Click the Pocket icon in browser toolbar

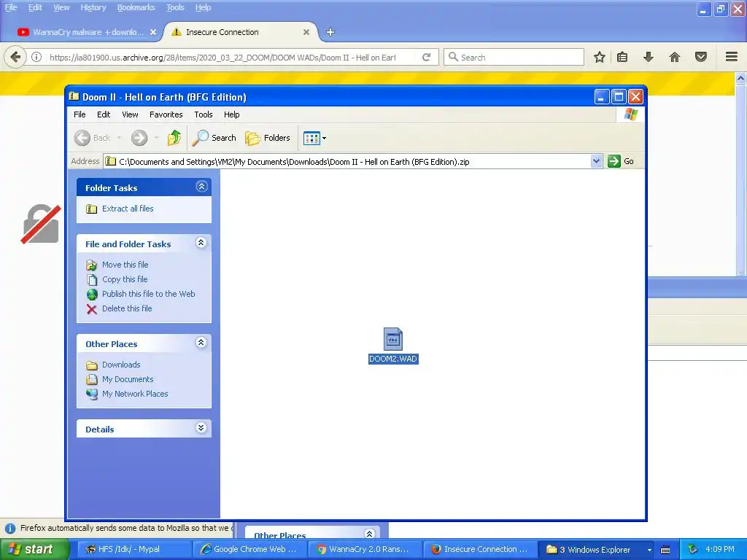(x=701, y=57)
